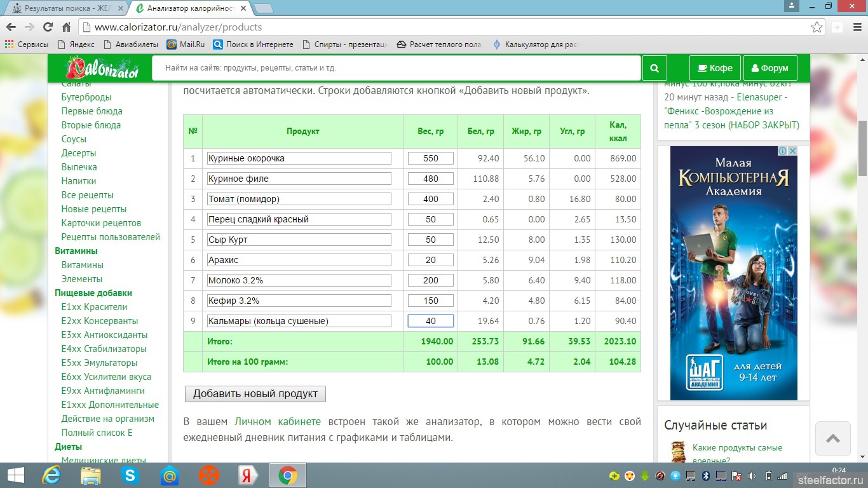Click the network signal tray icon
The width and height of the screenshot is (868, 488).
point(783,475)
